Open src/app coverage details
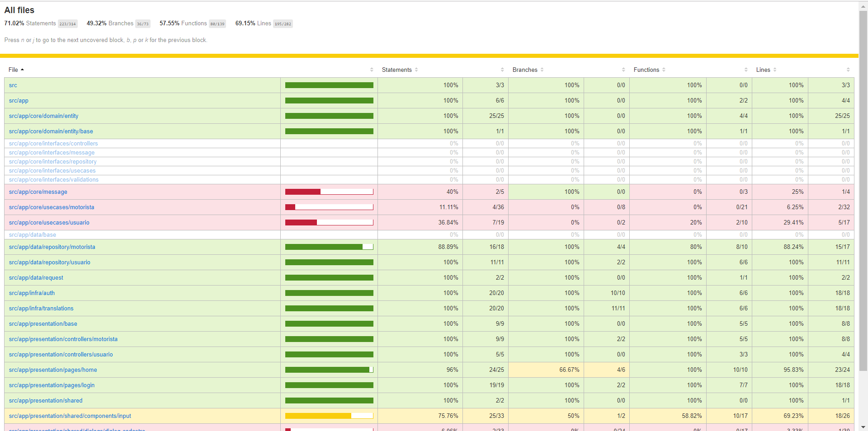 pyautogui.click(x=19, y=100)
